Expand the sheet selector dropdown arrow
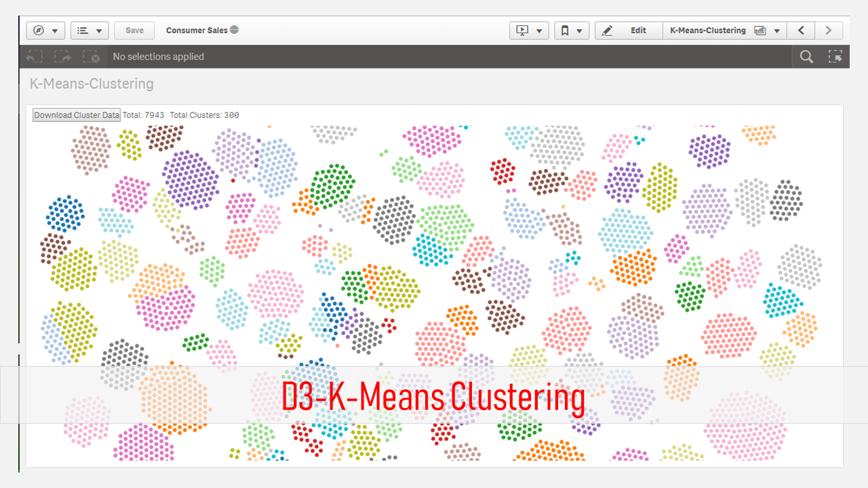The image size is (868, 488). (x=776, y=30)
